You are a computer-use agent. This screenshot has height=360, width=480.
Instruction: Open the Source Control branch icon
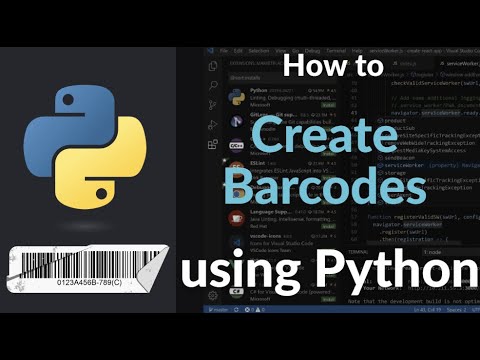[x=213, y=105]
